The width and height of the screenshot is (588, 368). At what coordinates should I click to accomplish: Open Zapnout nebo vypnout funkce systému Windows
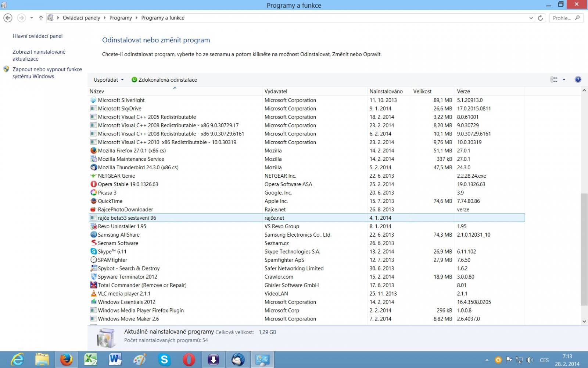coord(47,73)
